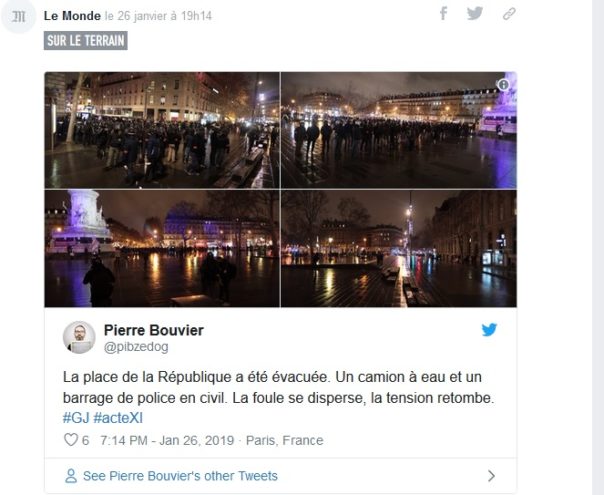
Task: Click the person icon beside other Tweets
Action: pos(70,476)
